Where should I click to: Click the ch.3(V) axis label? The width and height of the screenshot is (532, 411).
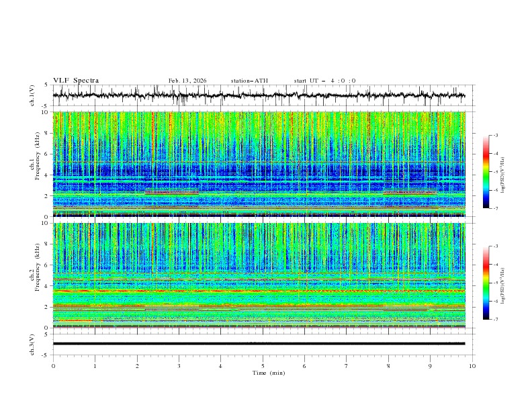tap(33, 343)
